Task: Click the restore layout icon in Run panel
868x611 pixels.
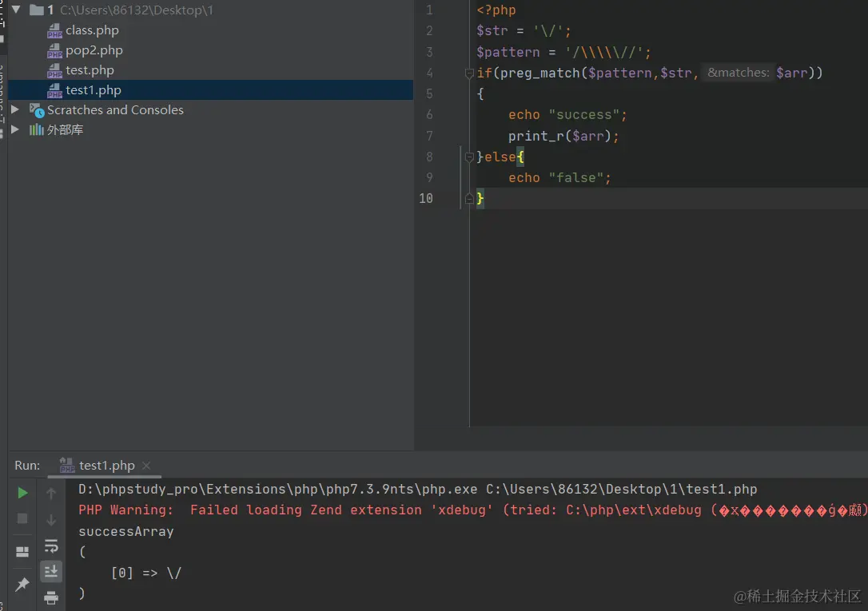Action: (x=22, y=551)
